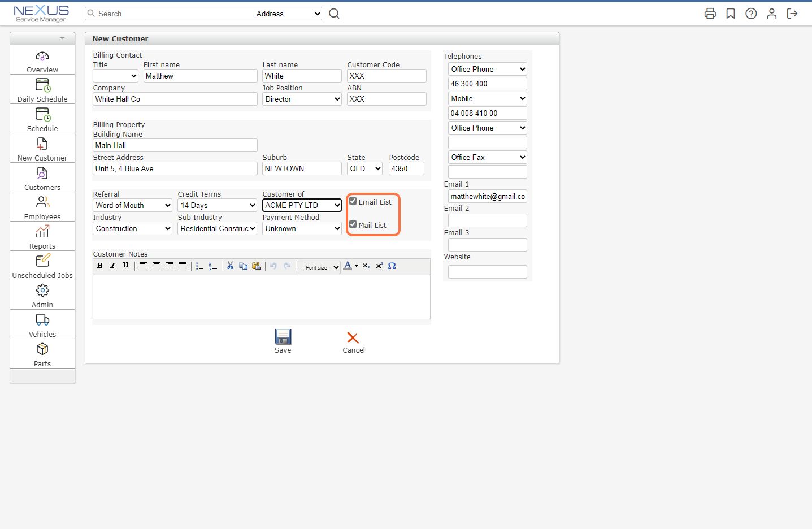Open the Credit Terms dropdown
This screenshot has height=529, width=812.
[218, 205]
